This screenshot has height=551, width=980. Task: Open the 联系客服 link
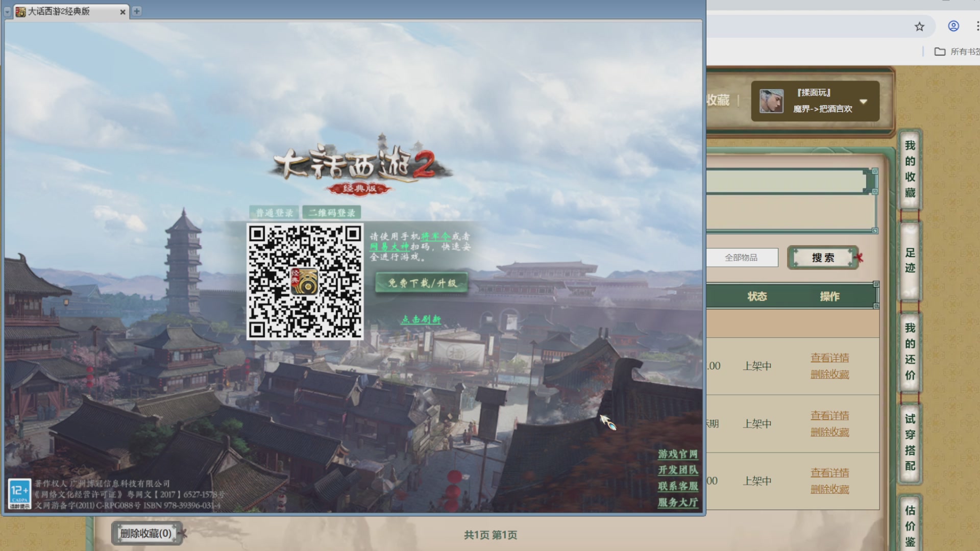pos(677,486)
